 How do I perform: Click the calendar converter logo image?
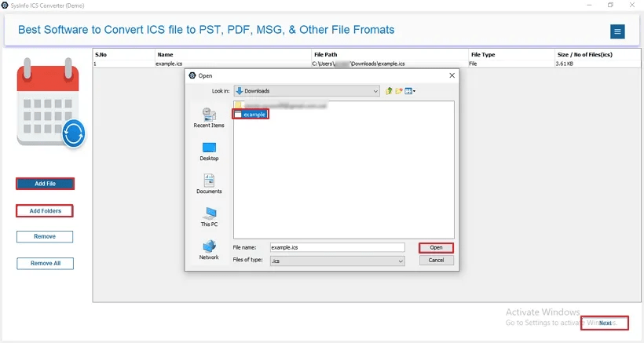(50, 103)
